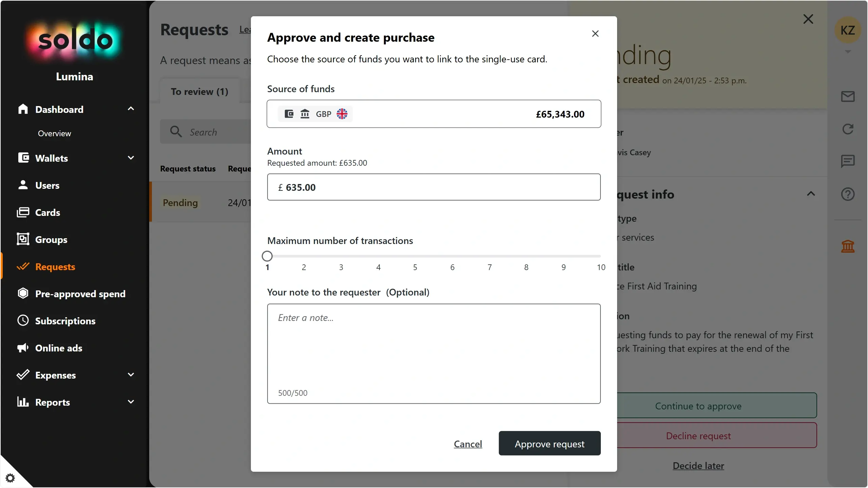Expand the Expenses menu chevron
The width and height of the screenshot is (868, 488).
click(131, 375)
